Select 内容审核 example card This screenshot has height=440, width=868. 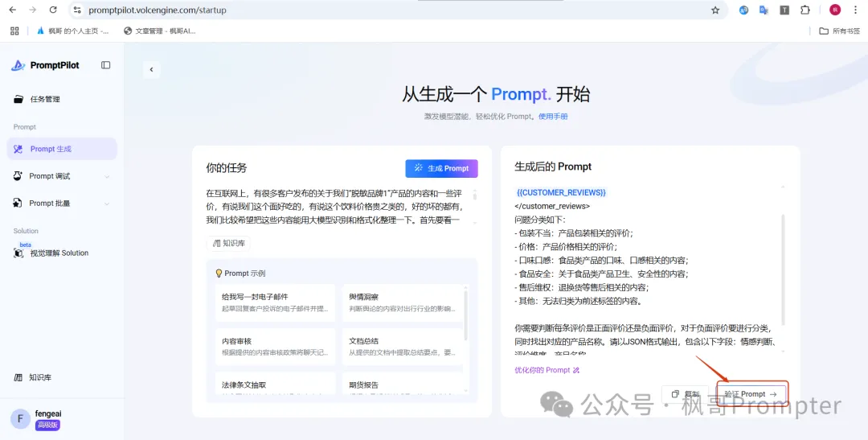click(276, 347)
